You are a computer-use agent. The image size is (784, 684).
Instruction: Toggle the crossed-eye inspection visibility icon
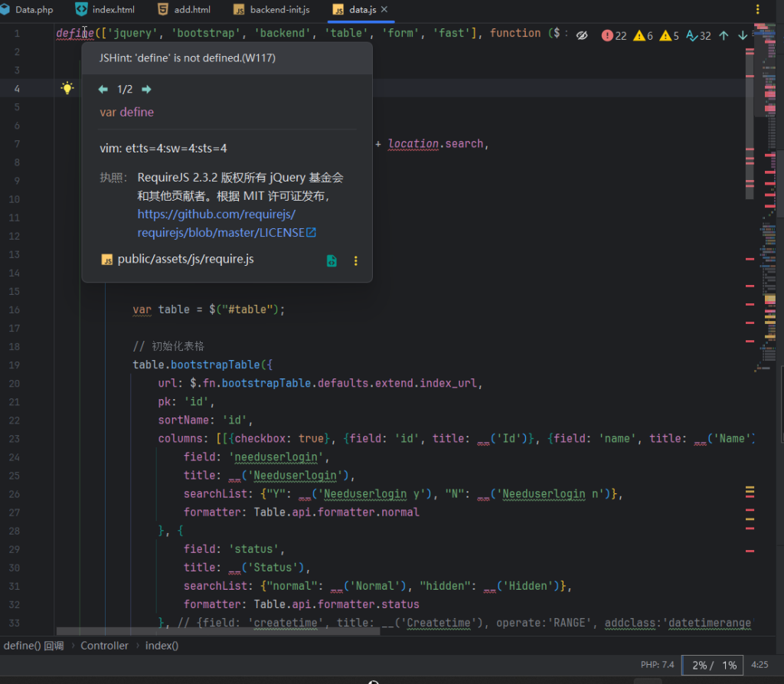pos(582,35)
